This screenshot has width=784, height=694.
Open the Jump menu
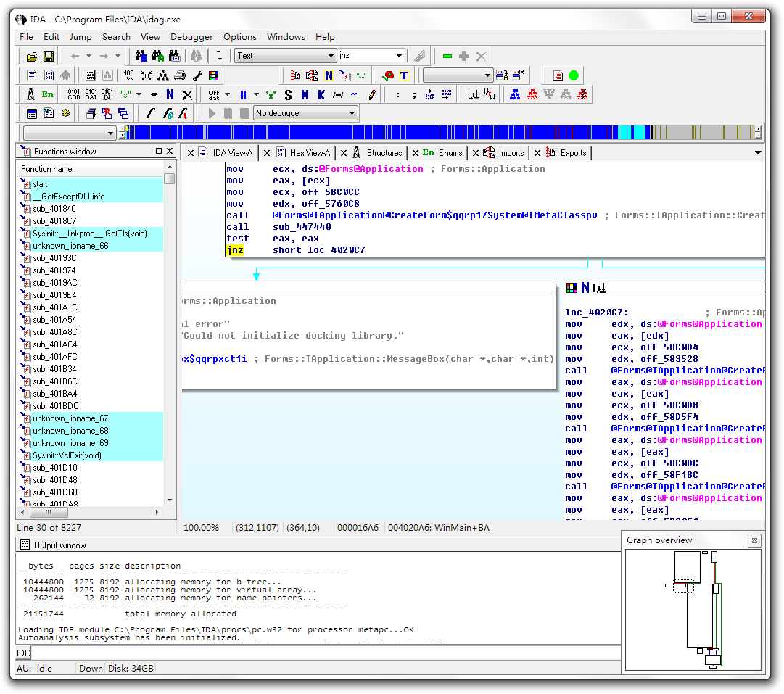81,37
